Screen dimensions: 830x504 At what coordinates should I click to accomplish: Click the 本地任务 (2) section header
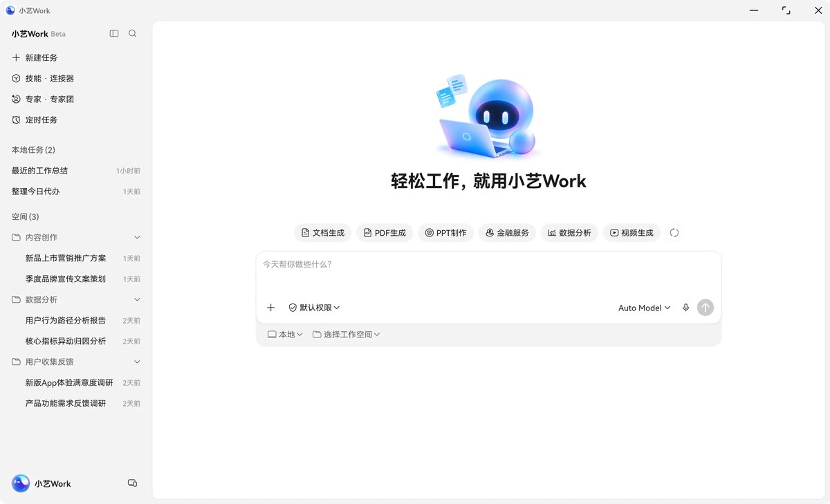click(x=33, y=150)
